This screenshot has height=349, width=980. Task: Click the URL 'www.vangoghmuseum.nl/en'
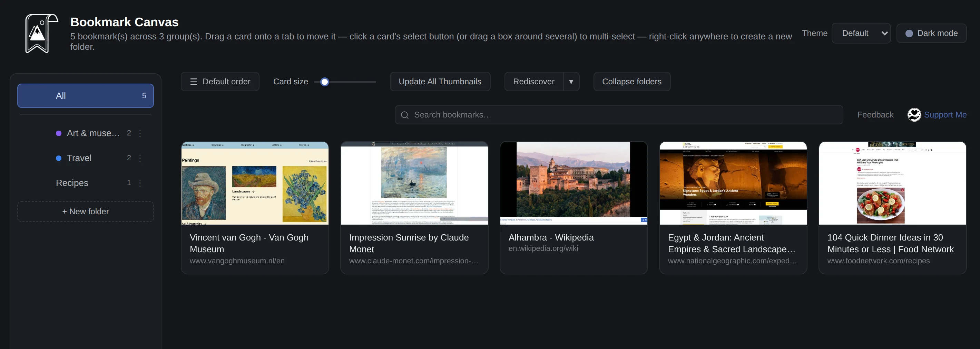(x=237, y=261)
